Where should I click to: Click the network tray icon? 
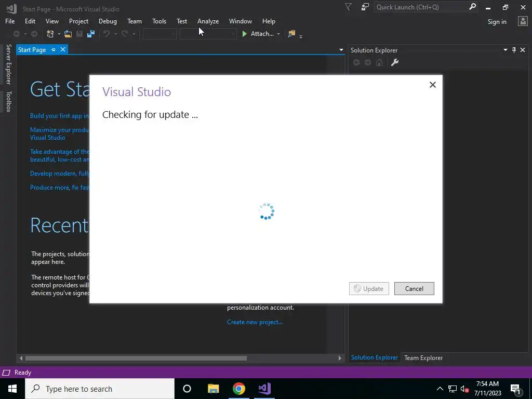(453, 389)
